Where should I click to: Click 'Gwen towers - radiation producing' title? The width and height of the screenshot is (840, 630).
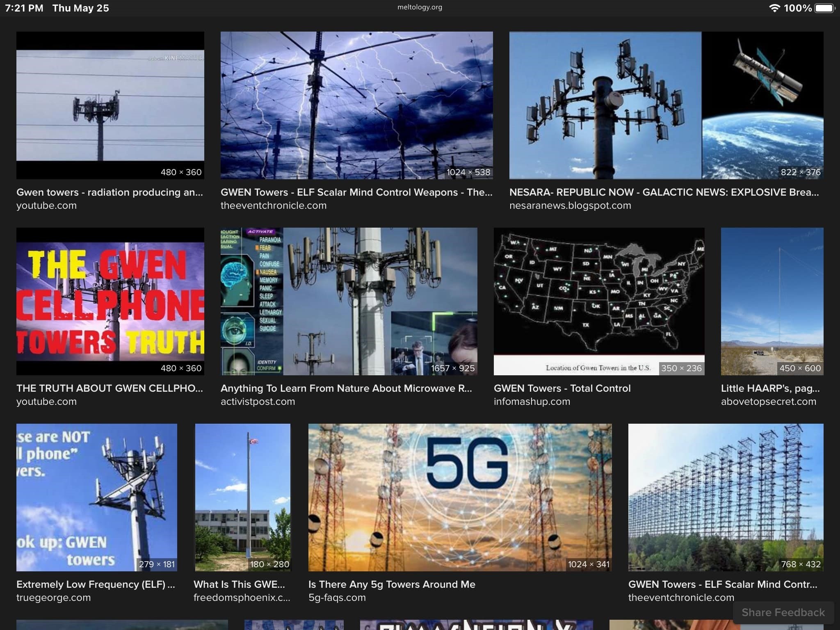[x=110, y=192]
